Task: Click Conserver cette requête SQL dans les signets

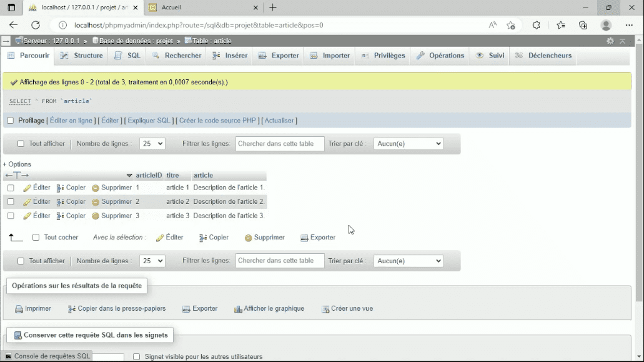Action: click(x=89, y=335)
